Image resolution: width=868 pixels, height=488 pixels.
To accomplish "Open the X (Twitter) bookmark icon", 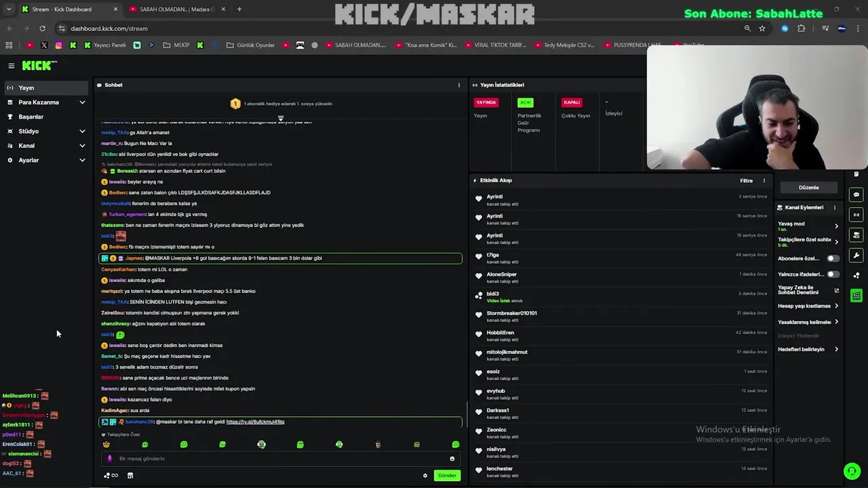I will pos(44,45).
